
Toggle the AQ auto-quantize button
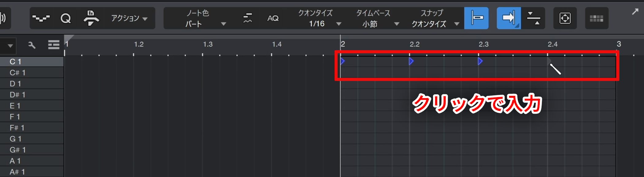273,18
